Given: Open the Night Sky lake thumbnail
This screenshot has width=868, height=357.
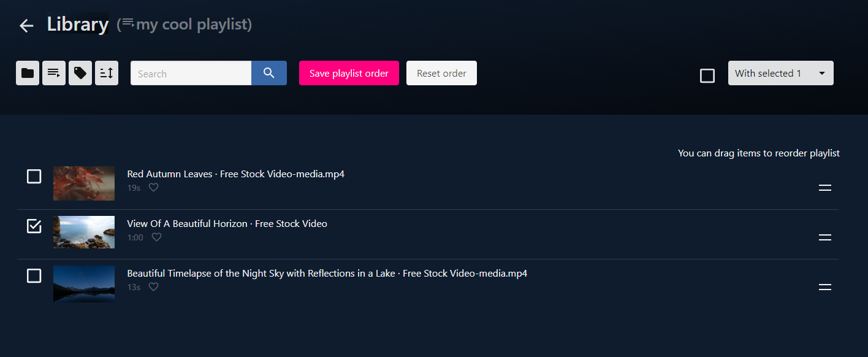Looking at the screenshot, I should [x=84, y=283].
